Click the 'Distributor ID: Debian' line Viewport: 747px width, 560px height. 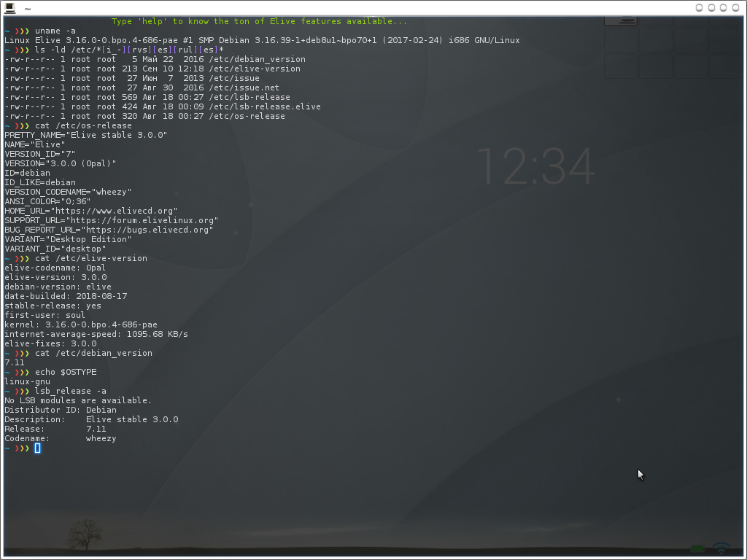[61, 410]
